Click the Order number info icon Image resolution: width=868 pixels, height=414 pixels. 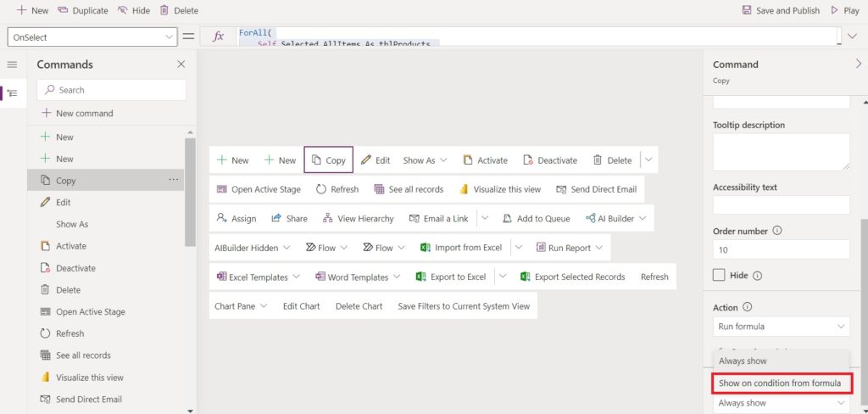coord(777,231)
